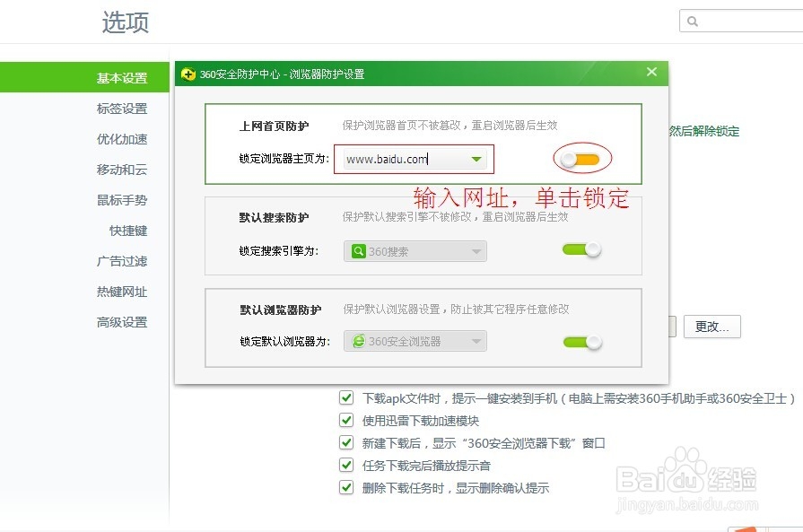Toggle the homepage lock switch
803x532 pixels.
click(x=580, y=160)
